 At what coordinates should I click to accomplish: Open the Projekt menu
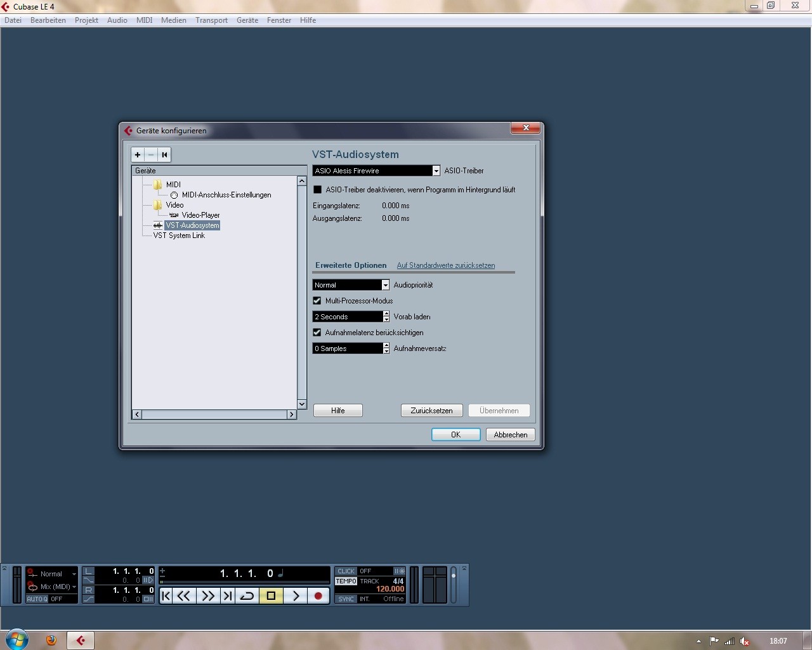(86, 20)
